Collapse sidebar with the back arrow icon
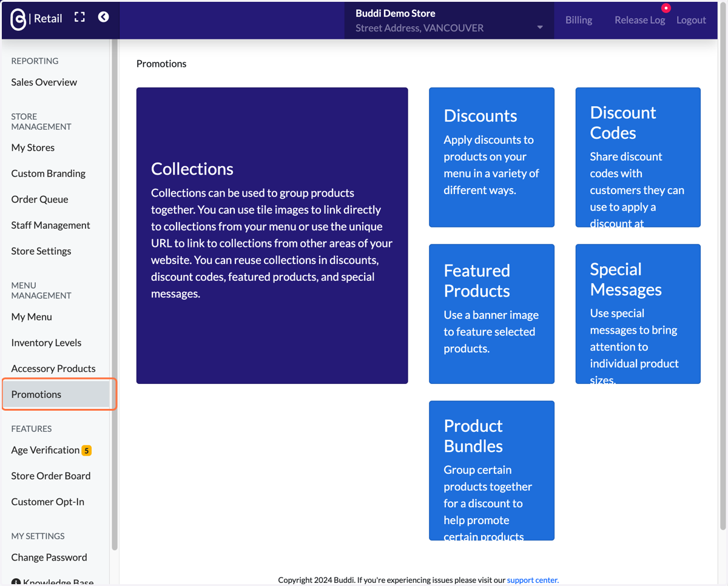The width and height of the screenshot is (728, 586). (104, 17)
